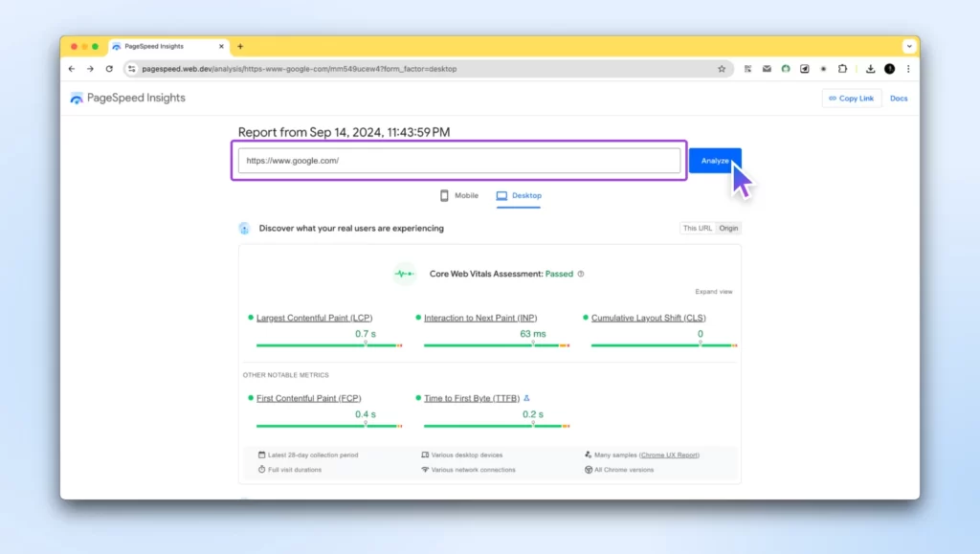
Task: Open a new browser tab
Action: click(240, 46)
